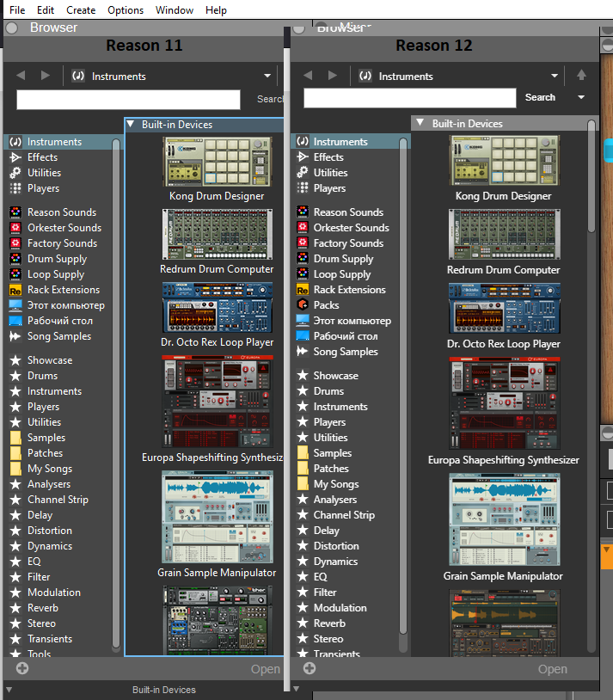Open Samples folder in Reason 11 sidebar
Screen dimensions: 613x700
point(46,438)
